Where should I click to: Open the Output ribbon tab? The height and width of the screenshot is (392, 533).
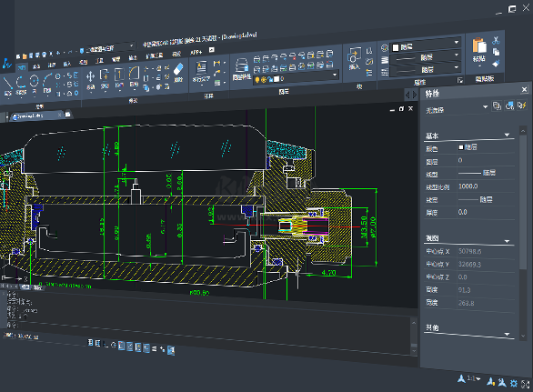[x=133, y=57]
